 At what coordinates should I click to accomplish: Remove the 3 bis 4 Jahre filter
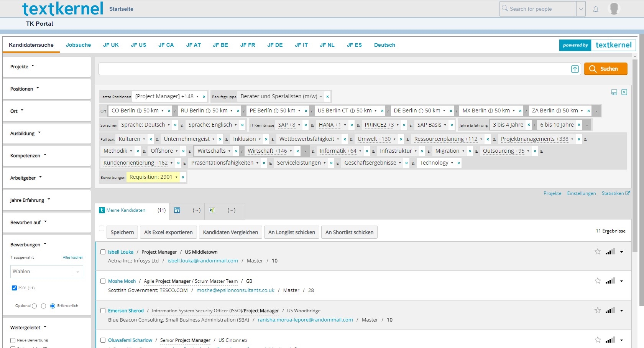[529, 125]
